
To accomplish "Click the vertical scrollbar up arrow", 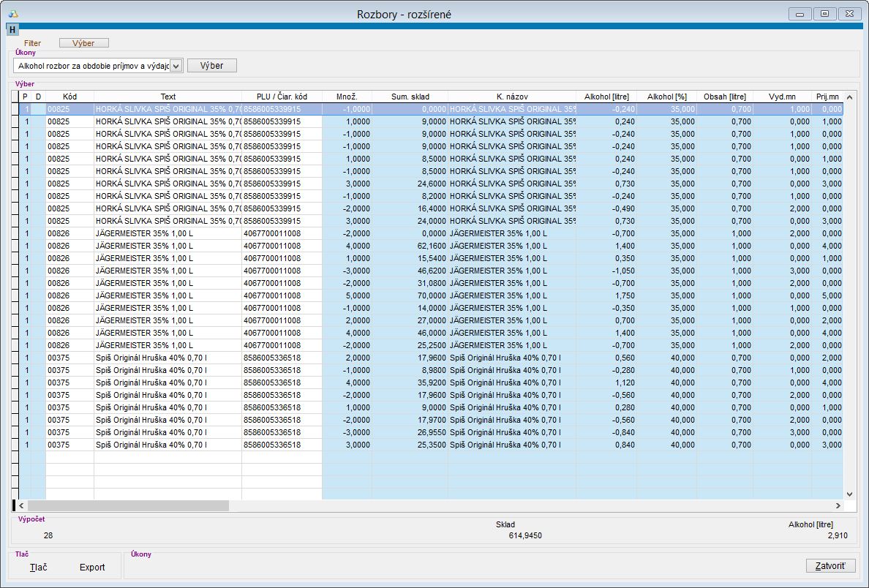I will pyautogui.click(x=849, y=97).
